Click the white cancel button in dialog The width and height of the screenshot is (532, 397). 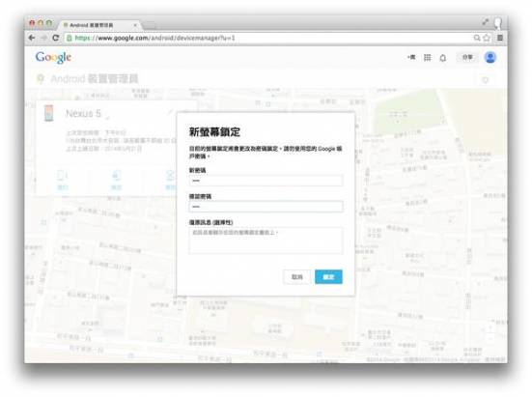[x=296, y=277]
